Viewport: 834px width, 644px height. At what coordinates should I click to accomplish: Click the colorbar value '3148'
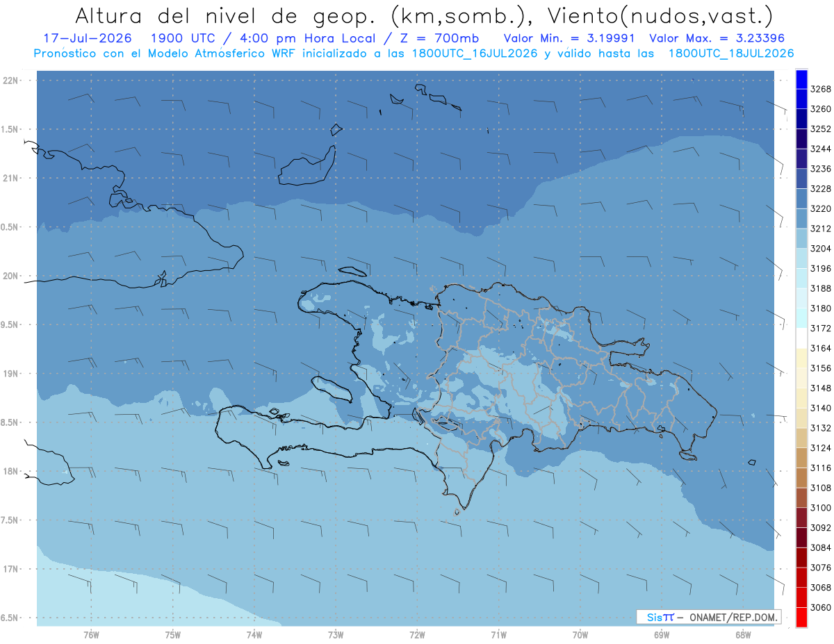pos(821,388)
